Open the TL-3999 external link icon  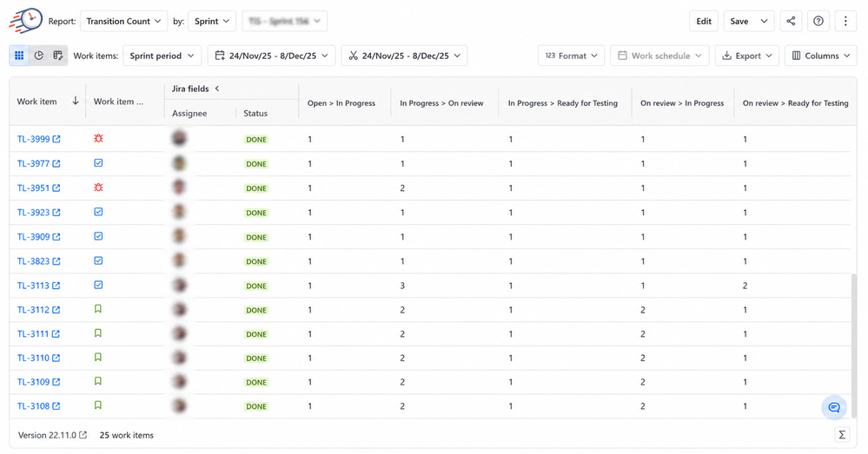pos(56,139)
